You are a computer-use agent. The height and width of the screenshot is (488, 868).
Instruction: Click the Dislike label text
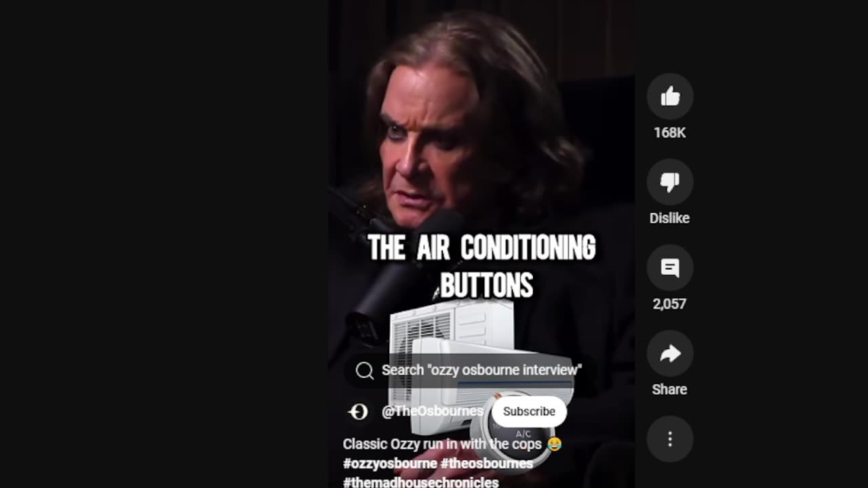point(669,218)
